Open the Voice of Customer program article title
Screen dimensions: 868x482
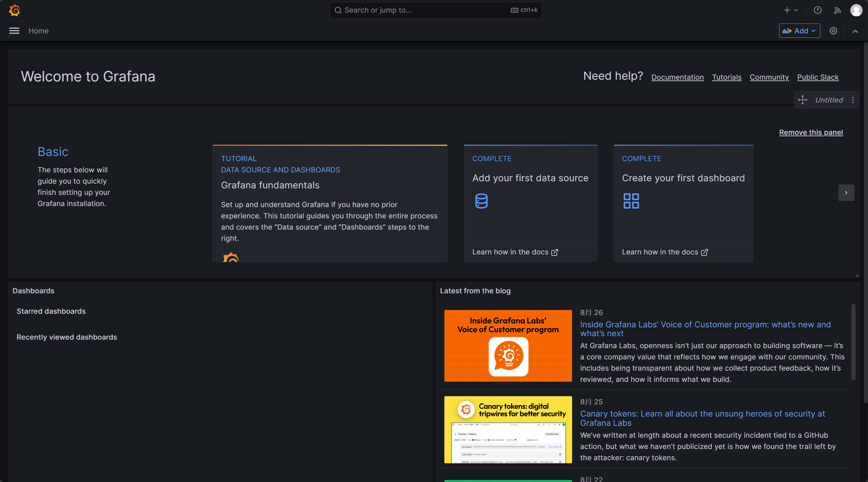tap(705, 329)
